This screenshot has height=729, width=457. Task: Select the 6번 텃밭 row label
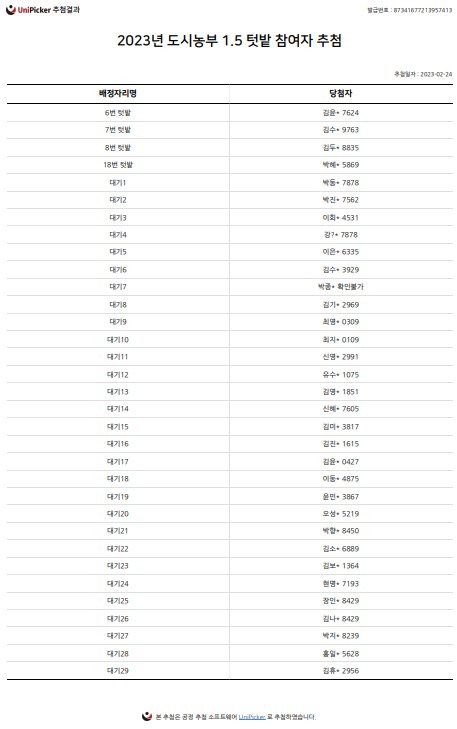click(x=118, y=113)
